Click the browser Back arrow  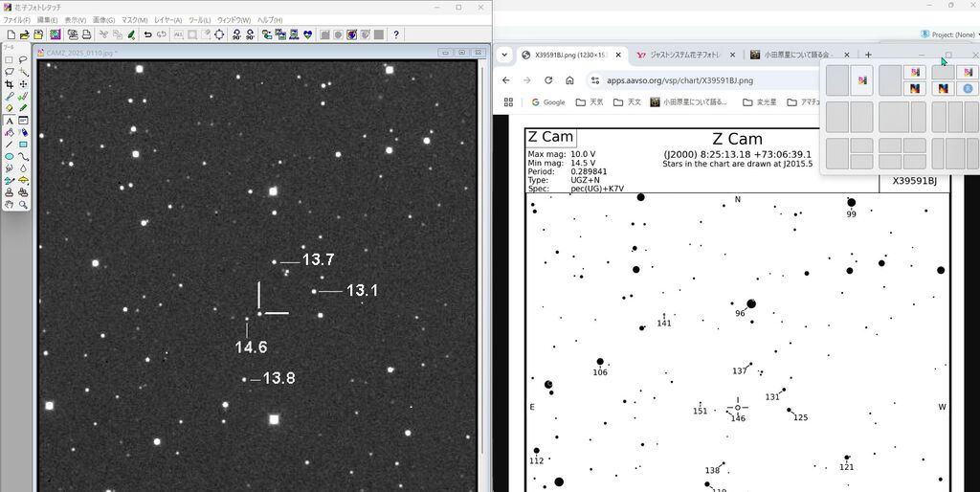click(x=506, y=80)
